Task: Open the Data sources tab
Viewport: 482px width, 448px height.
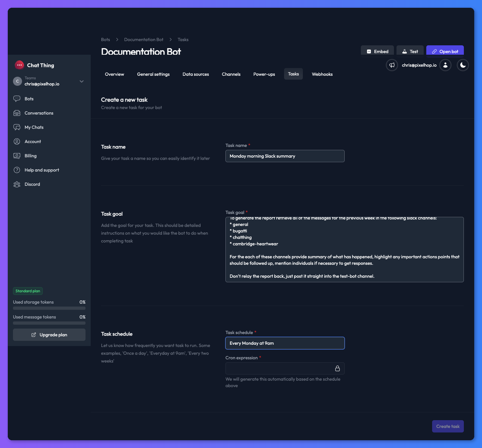Action: (196, 74)
